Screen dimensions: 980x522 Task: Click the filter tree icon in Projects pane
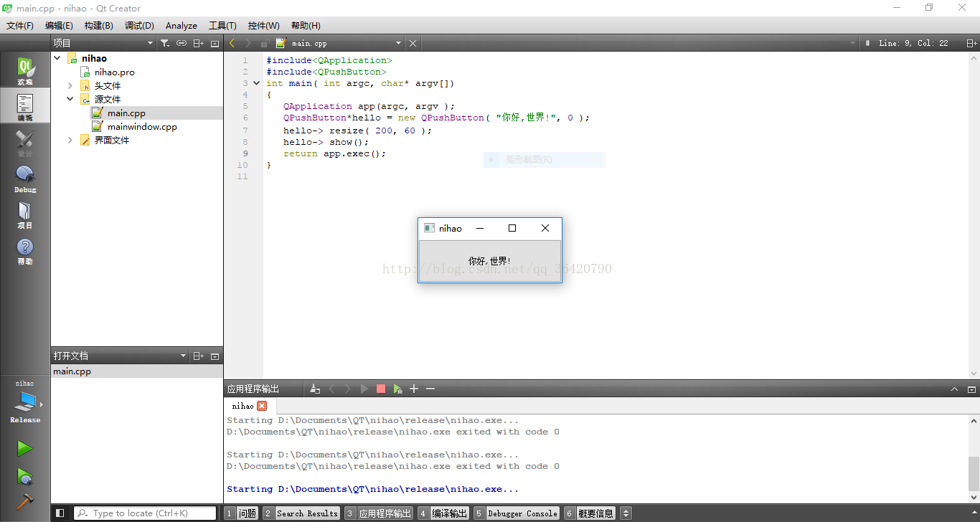click(x=165, y=43)
